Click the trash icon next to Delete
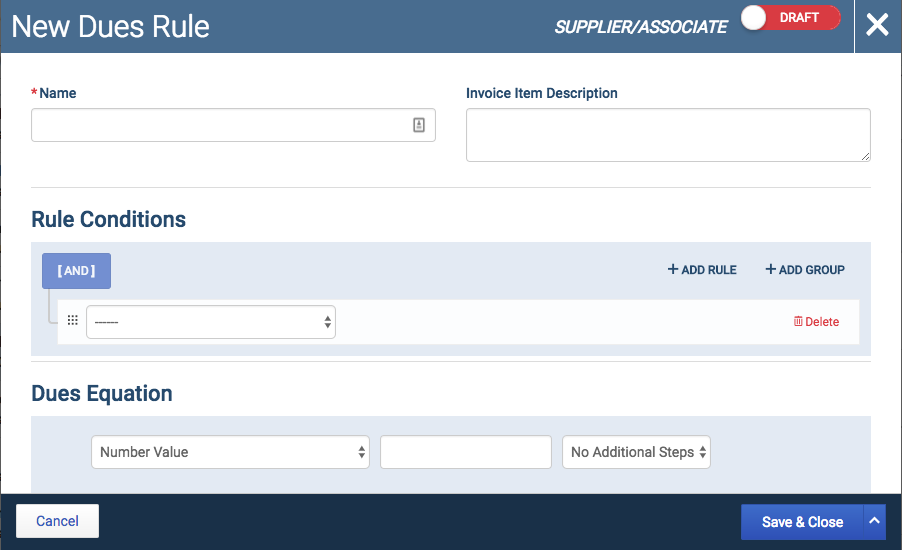Image resolution: width=902 pixels, height=550 pixels. point(798,321)
